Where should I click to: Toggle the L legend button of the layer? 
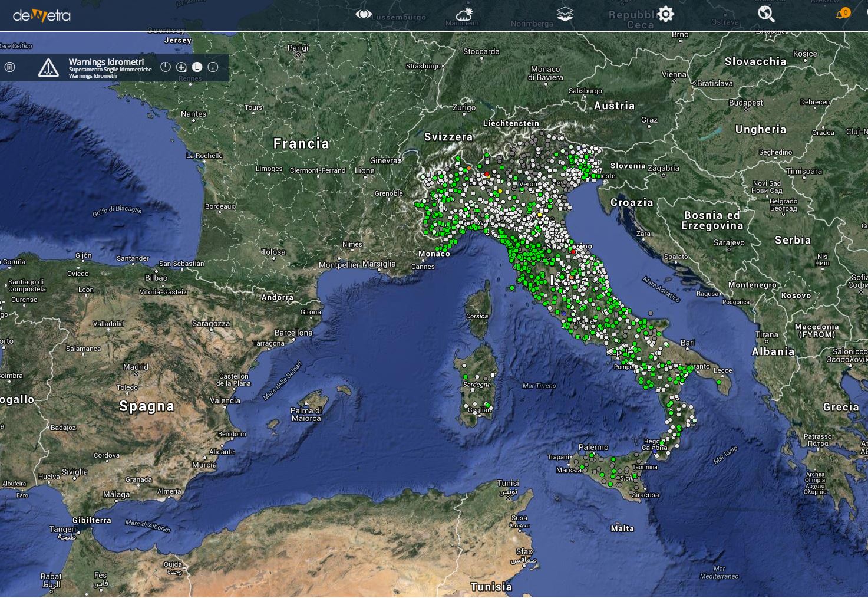pos(197,67)
